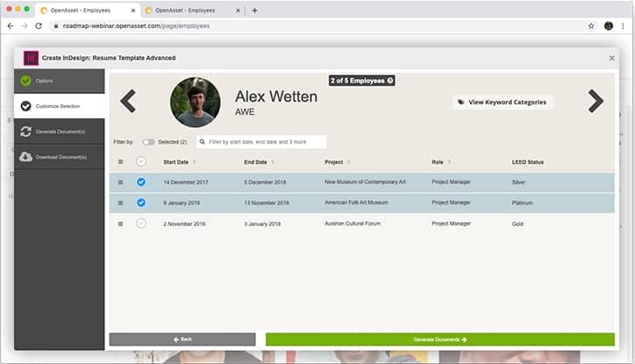This screenshot has height=364, width=635.
Task: Sort by End Date column arrow
Action: pos(273,162)
